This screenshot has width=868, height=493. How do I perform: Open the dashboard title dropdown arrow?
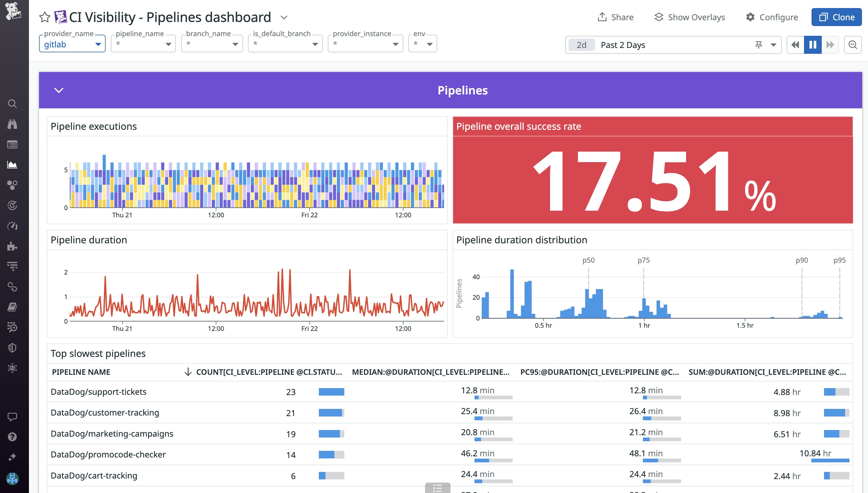point(284,17)
